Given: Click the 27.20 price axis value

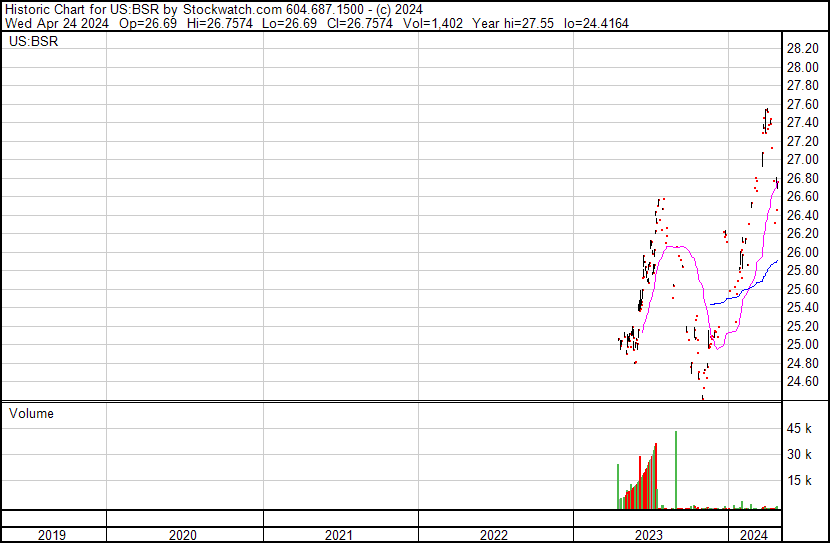Looking at the screenshot, I should pyautogui.click(x=802, y=141).
